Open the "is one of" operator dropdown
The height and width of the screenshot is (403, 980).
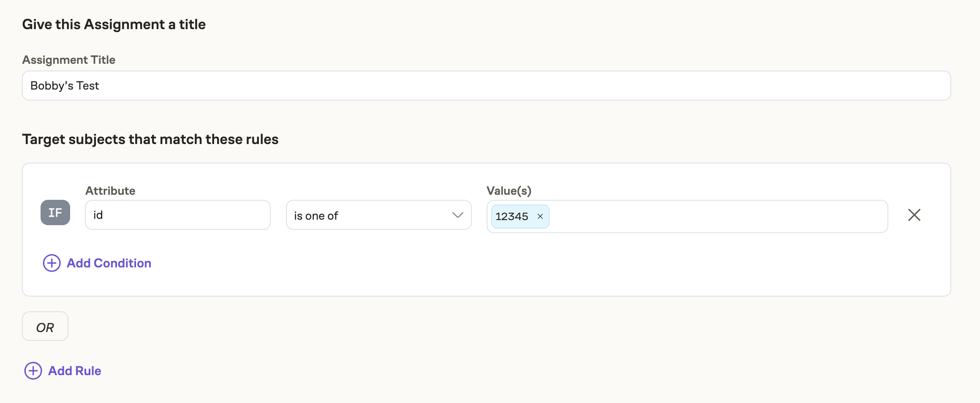point(372,215)
